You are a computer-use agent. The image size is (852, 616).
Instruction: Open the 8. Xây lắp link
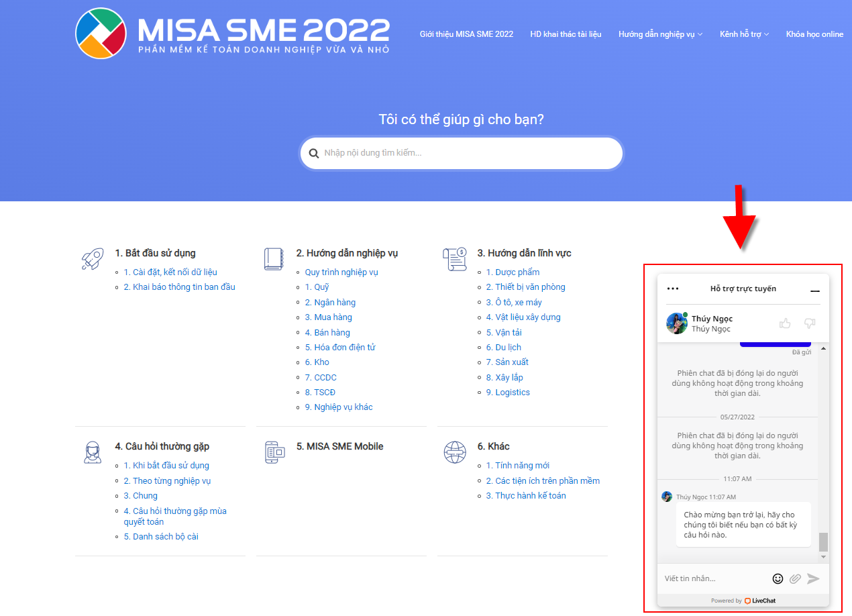click(504, 378)
